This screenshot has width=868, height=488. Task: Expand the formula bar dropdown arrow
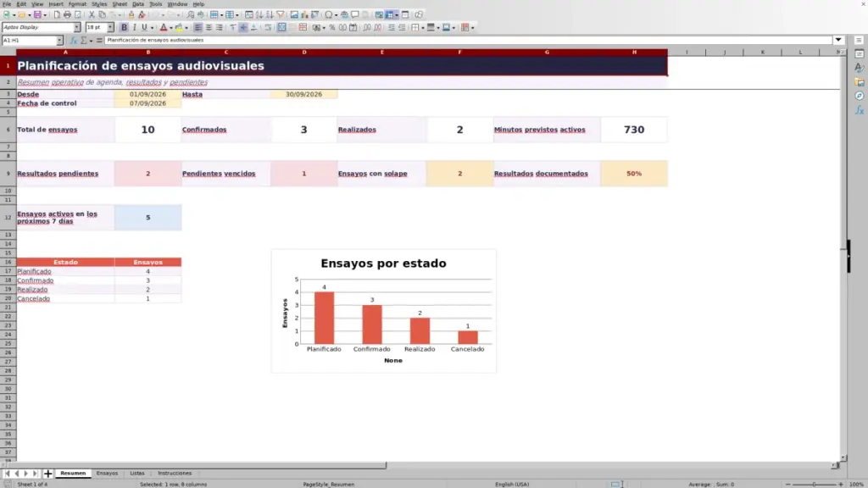click(x=838, y=41)
